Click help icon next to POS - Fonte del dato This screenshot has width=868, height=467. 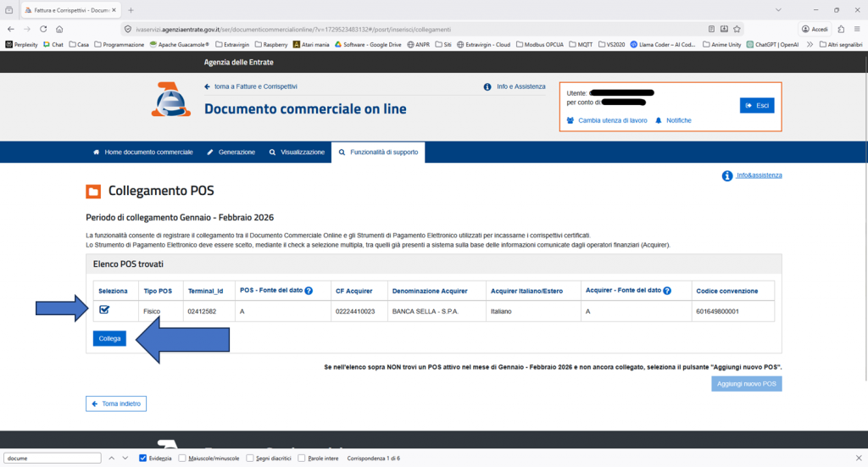pyautogui.click(x=309, y=291)
